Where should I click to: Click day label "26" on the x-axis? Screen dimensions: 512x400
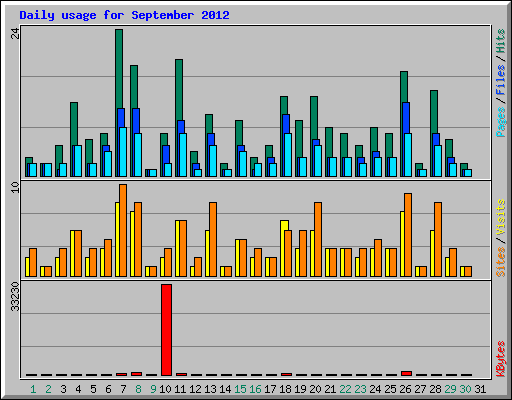click(405, 389)
